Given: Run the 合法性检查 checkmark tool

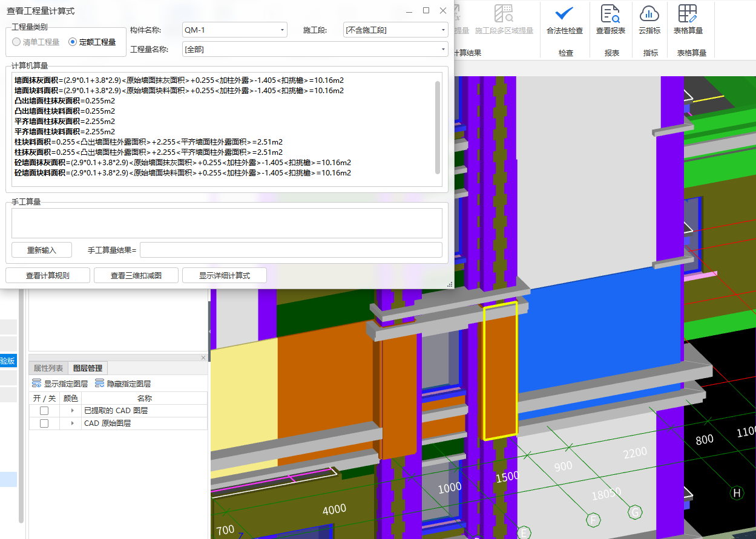Looking at the screenshot, I should click(564, 20).
